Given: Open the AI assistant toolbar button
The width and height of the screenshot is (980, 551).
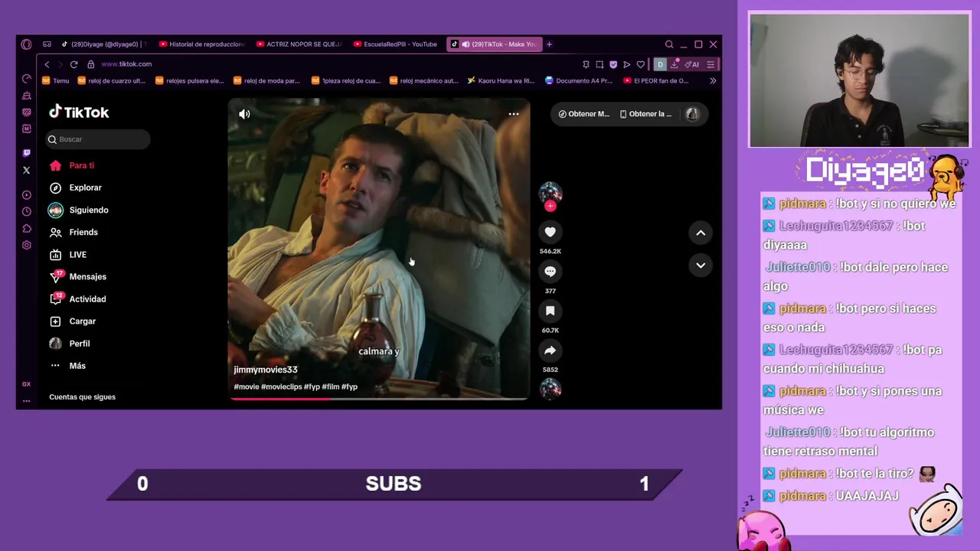Looking at the screenshot, I should 692,64.
